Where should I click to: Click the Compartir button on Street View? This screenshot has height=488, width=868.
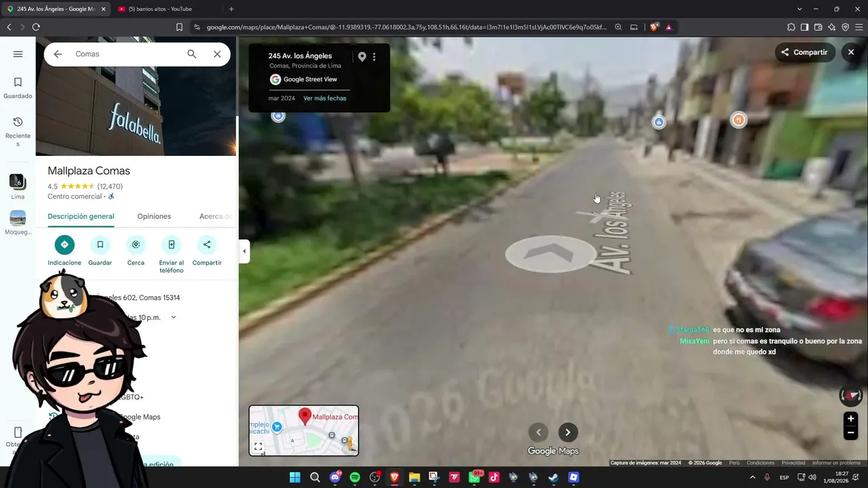click(x=805, y=52)
